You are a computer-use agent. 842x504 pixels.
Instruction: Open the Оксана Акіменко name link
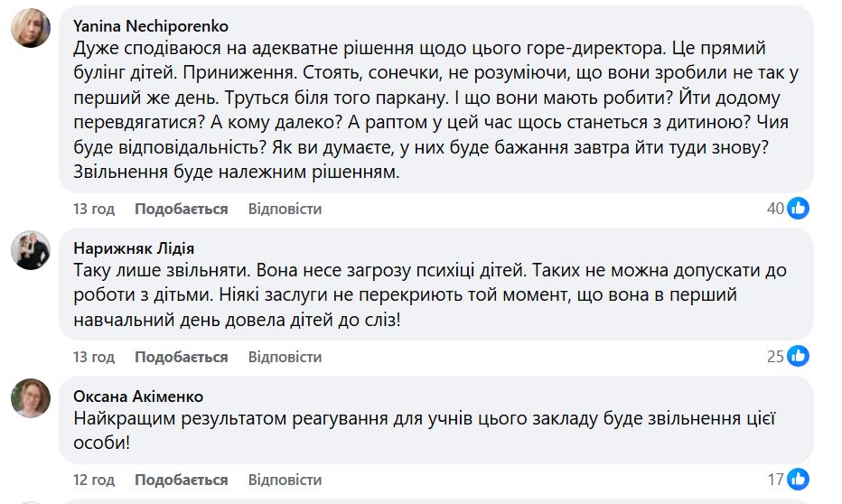[x=138, y=397]
